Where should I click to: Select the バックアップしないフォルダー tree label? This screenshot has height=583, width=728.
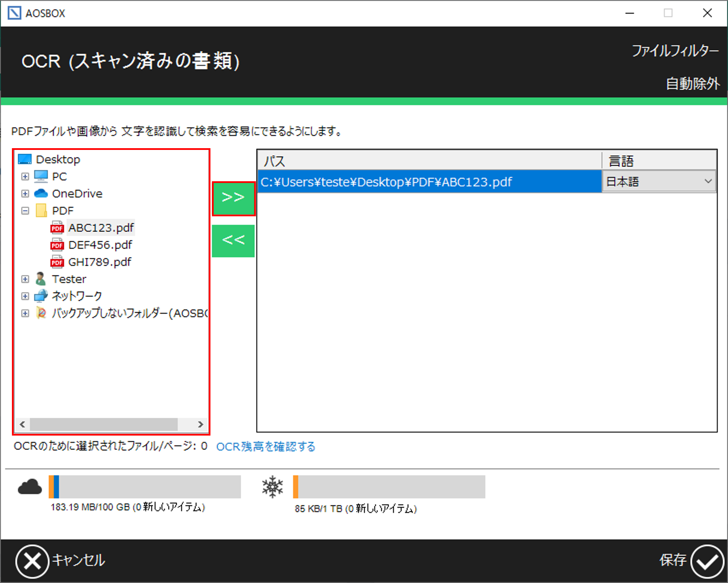(130, 313)
